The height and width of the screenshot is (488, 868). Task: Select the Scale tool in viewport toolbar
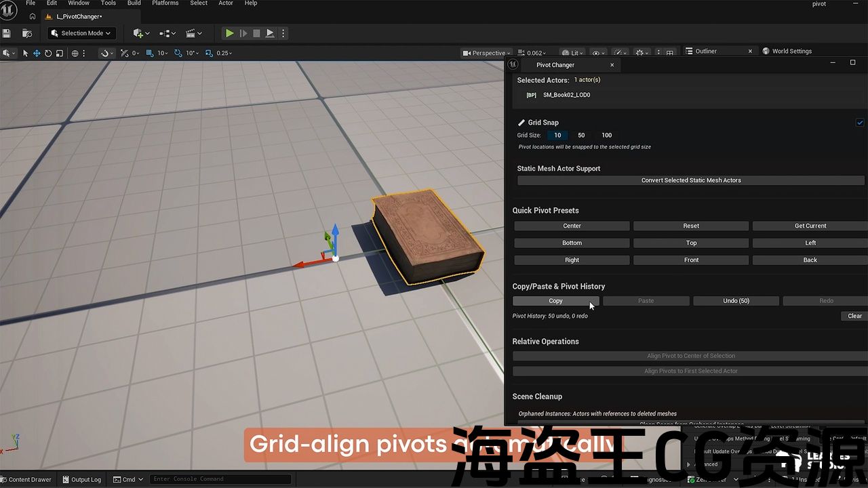(x=60, y=53)
